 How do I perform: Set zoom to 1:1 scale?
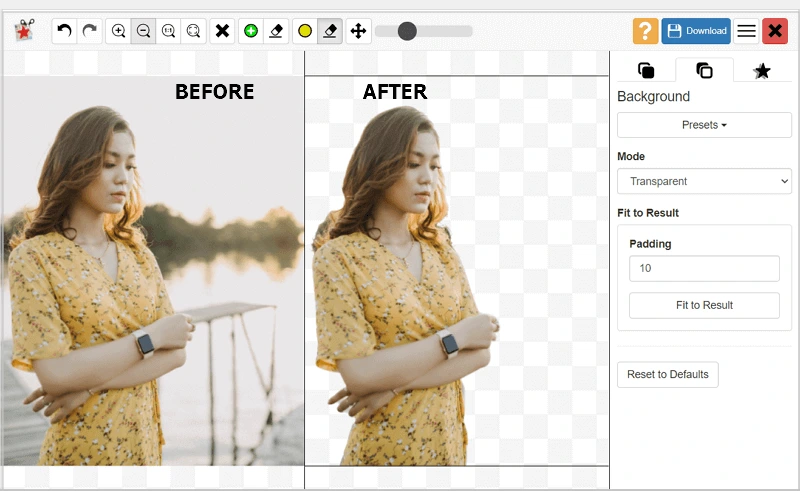168,31
